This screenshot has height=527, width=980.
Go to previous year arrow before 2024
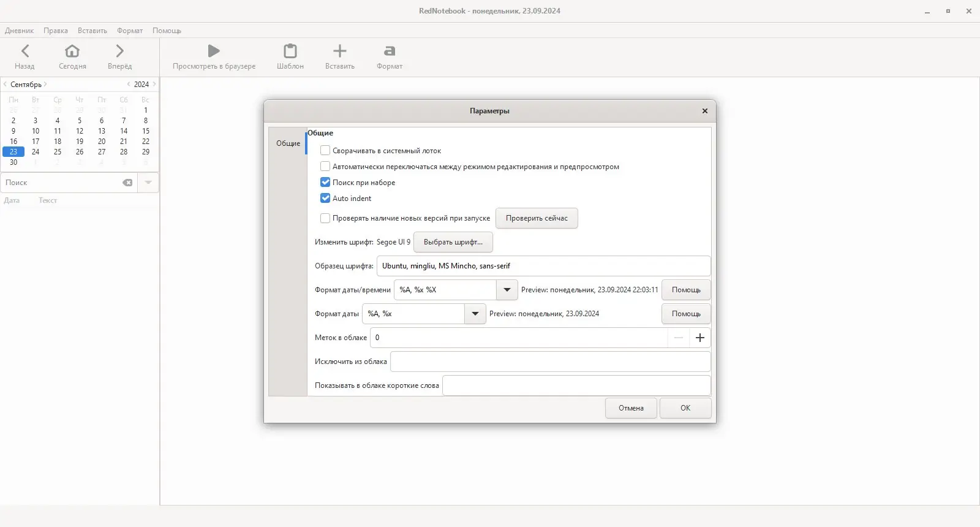[129, 84]
